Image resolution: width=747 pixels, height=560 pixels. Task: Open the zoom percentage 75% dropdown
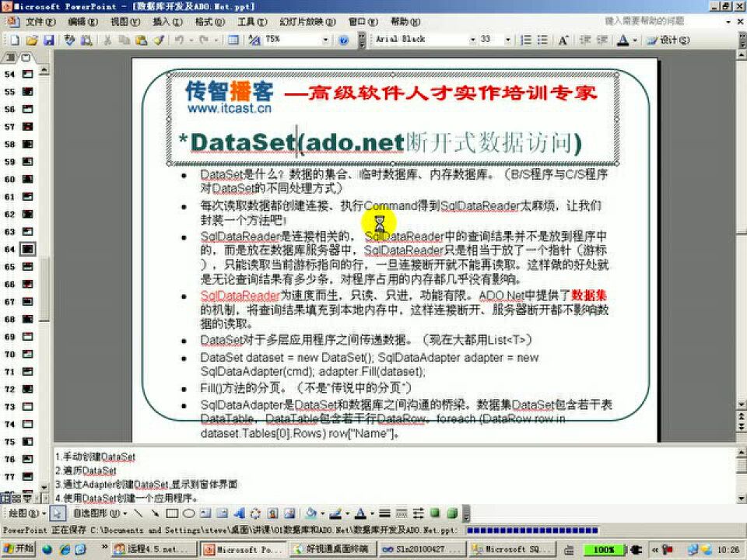[326, 40]
